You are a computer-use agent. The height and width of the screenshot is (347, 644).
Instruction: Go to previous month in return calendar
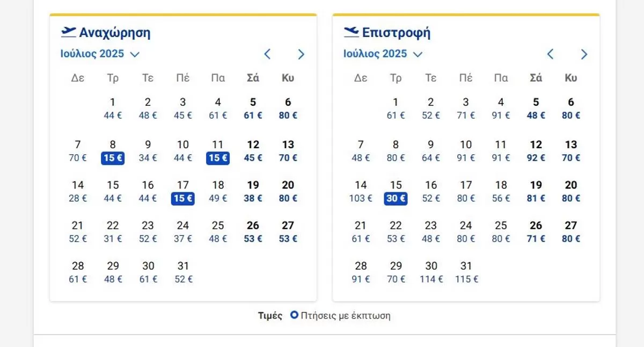pos(550,54)
